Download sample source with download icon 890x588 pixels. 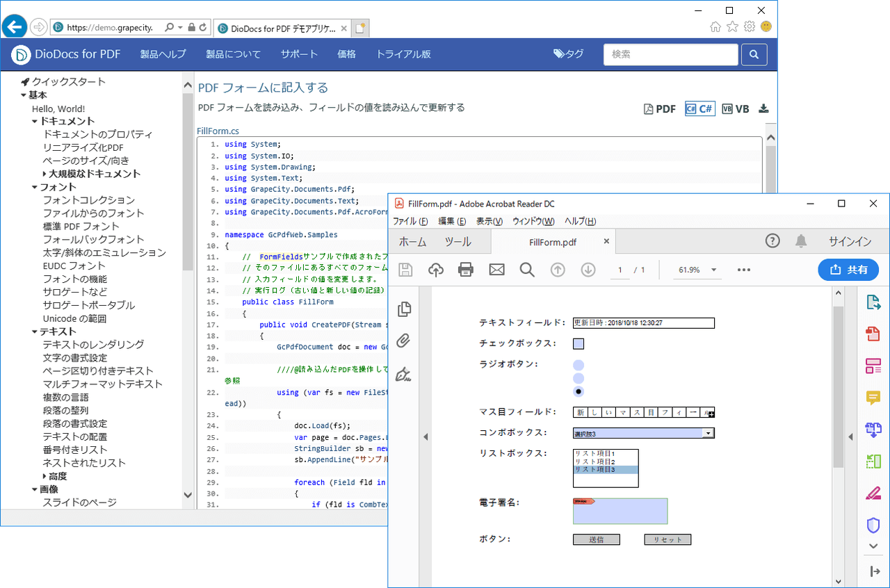click(x=763, y=108)
